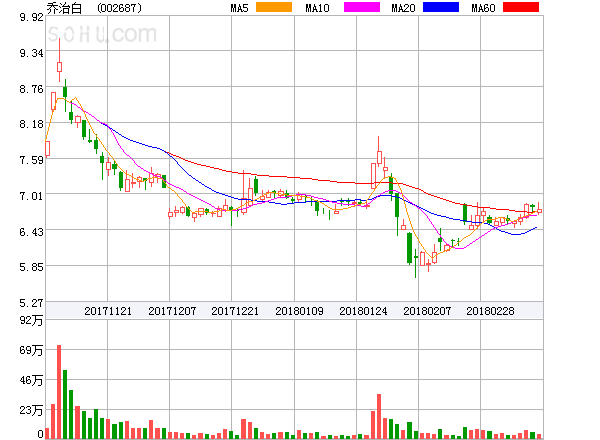Click the 9.34 price axis label
The height and width of the screenshot is (440, 600).
pos(31,53)
